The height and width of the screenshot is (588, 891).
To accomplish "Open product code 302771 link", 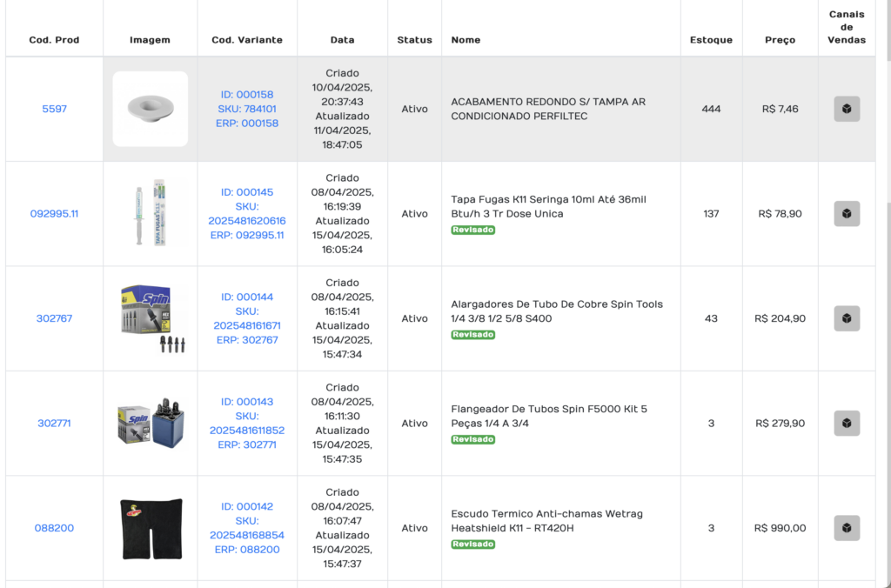I will [x=54, y=424].
